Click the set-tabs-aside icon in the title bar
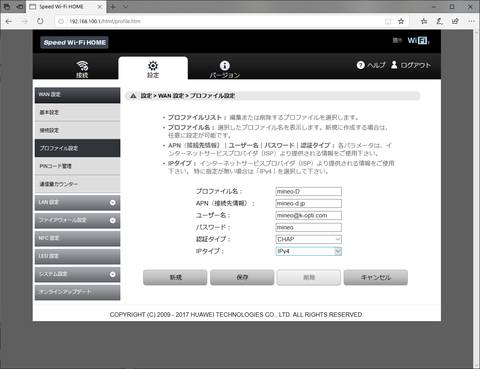This screenshot has width=480, height=369. [x=20, y=7]
